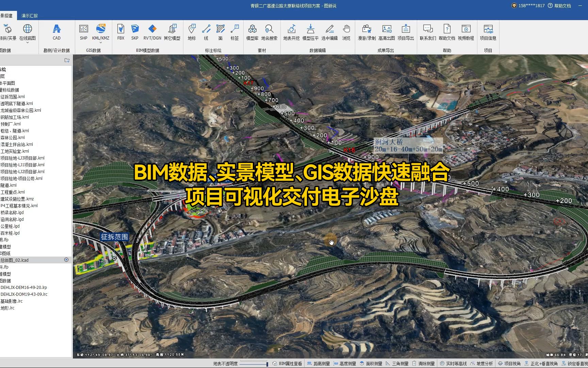Toggle 实时等高线 real-time contour lines
The image size is (588, 368).
[x=453, y=364]
